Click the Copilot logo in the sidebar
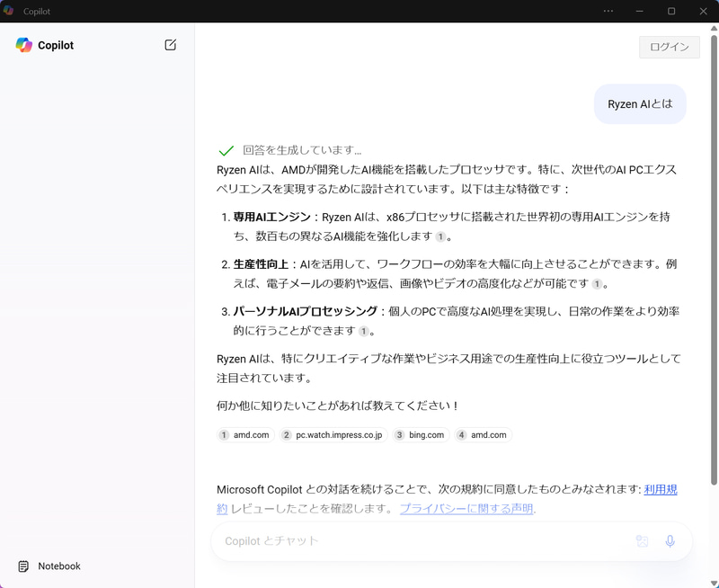 [22, 45]
